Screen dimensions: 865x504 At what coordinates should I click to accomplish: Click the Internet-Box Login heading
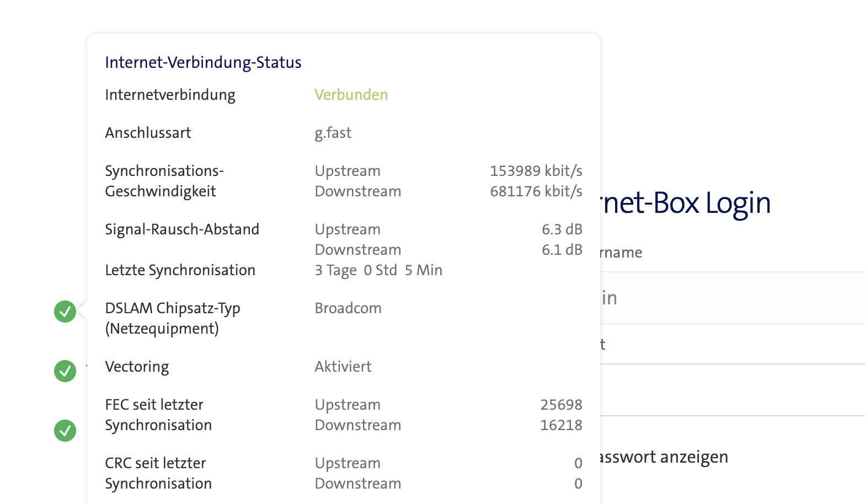684,203
